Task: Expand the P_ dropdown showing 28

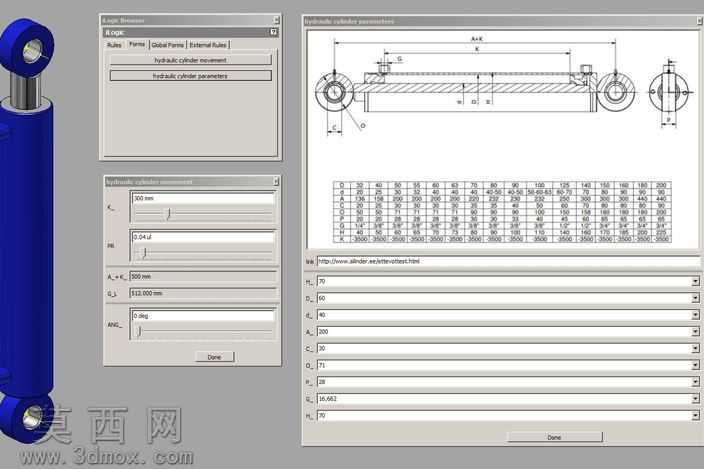Action: point(695,382)
